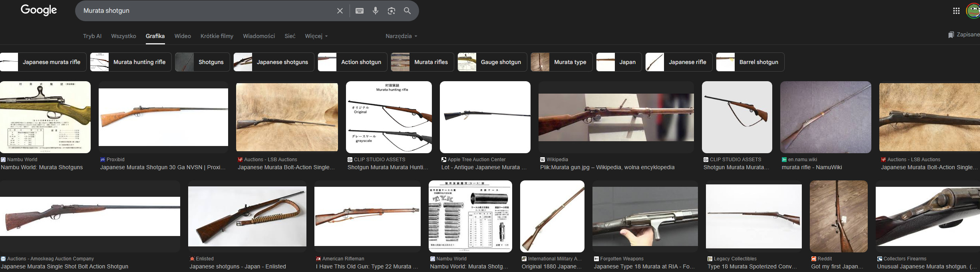Clear the search box text
The height and width of the screenshot is (272, 980).
coord(340,11)
